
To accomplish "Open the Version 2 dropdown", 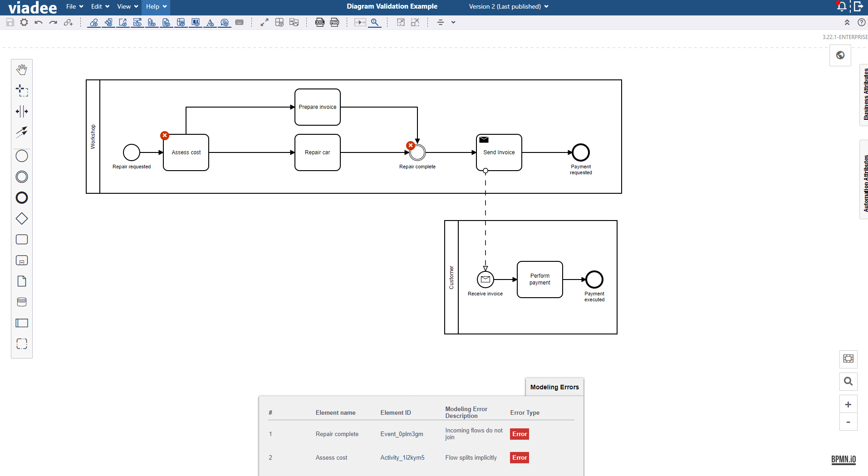I will [x=509, y=6].
